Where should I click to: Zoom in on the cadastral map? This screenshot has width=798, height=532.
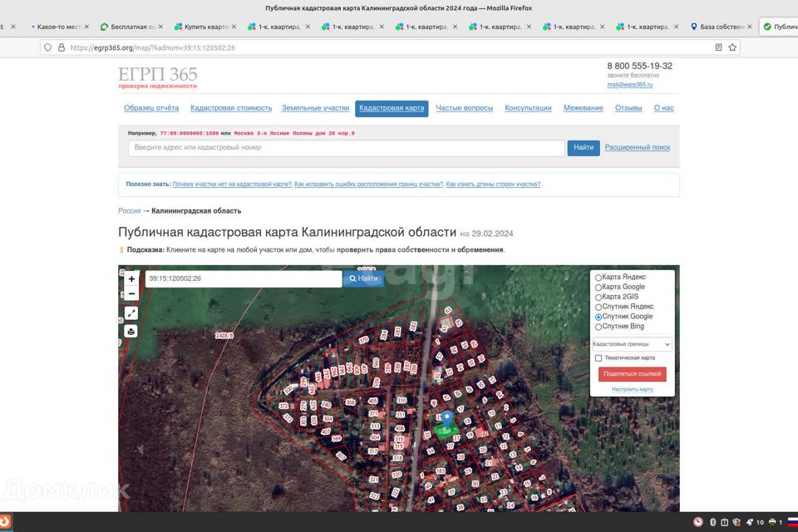pos(131,278)
